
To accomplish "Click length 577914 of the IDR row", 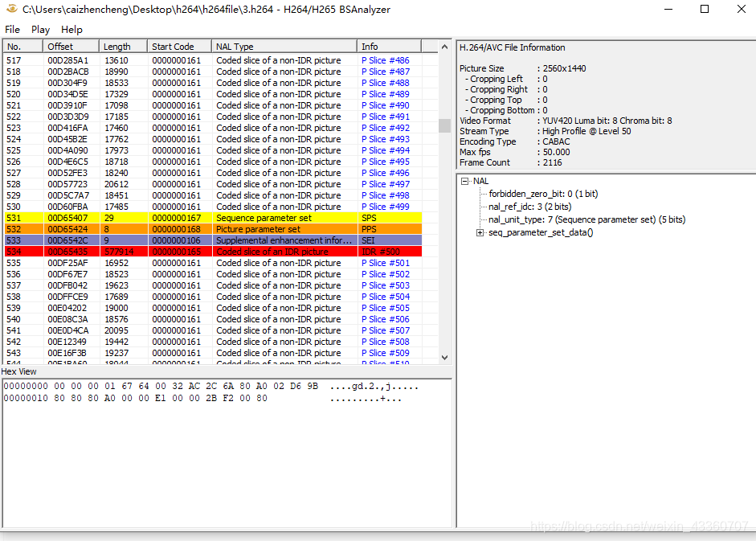I will (x=119, y=252).
